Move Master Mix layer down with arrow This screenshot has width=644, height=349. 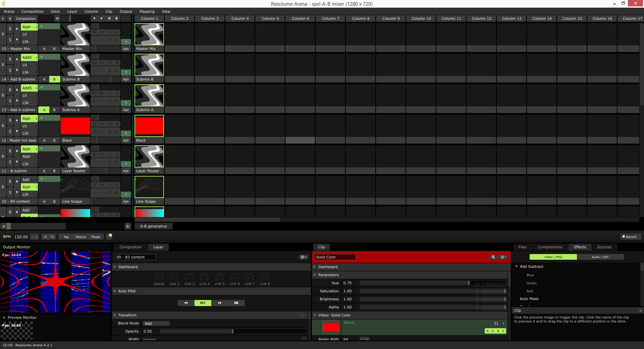point(17,40)
